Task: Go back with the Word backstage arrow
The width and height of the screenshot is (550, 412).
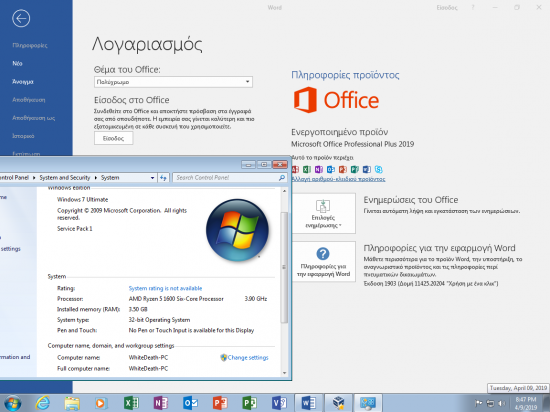Action: click(21, 18)
